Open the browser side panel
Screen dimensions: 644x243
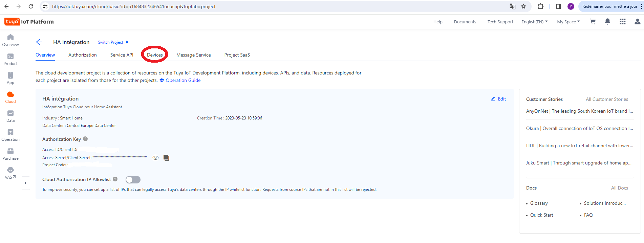click(559, 6)
